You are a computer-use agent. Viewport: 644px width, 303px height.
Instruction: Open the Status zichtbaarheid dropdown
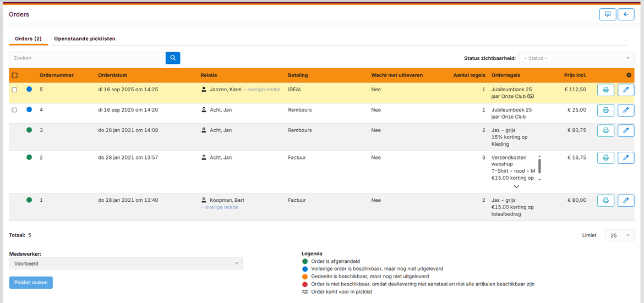pos(576,58)
